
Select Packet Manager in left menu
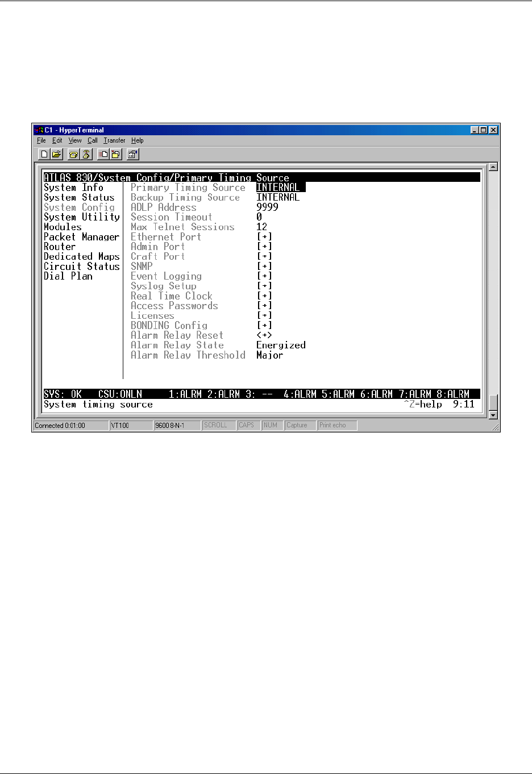click(x=82, y=237)
